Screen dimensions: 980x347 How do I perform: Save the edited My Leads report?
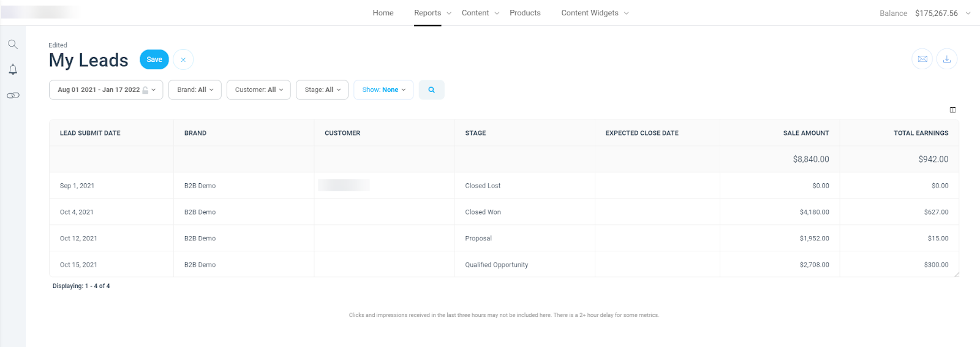click(154, 59)
